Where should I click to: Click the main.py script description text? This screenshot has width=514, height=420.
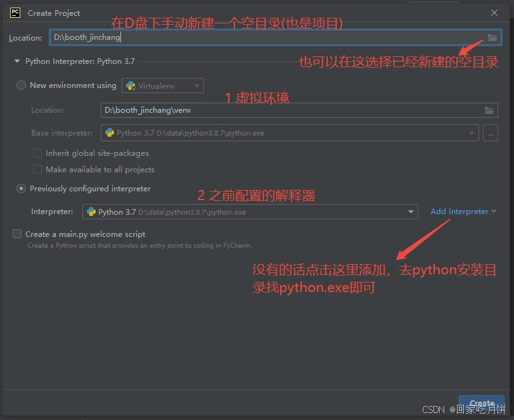tap(139, 245)
